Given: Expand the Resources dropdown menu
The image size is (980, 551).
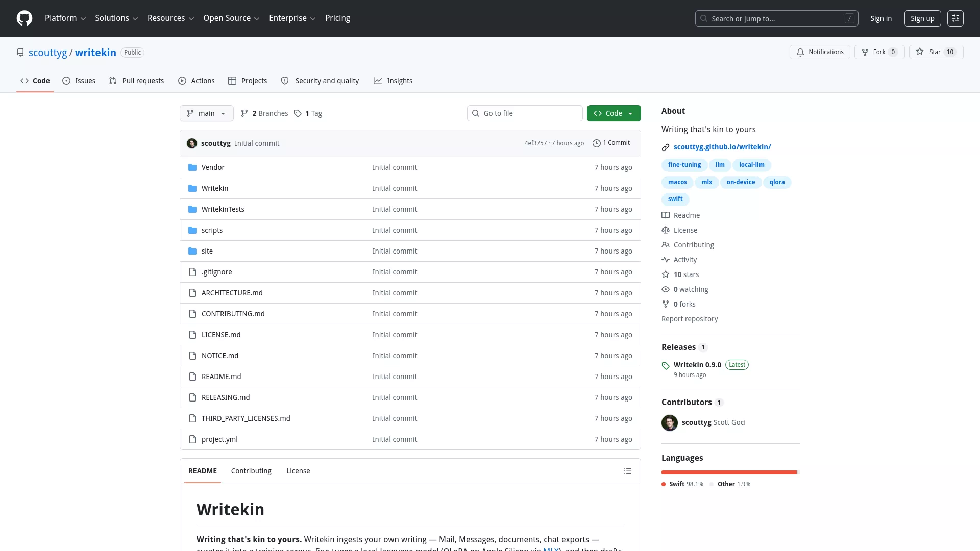Looking at the screenshot, I should pos(170,18).
